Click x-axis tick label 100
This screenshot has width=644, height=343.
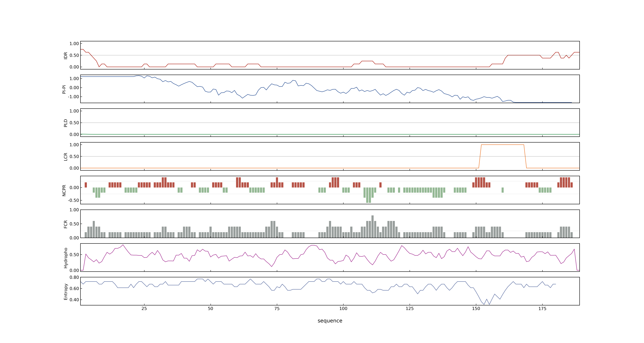[x=343, y=309]
